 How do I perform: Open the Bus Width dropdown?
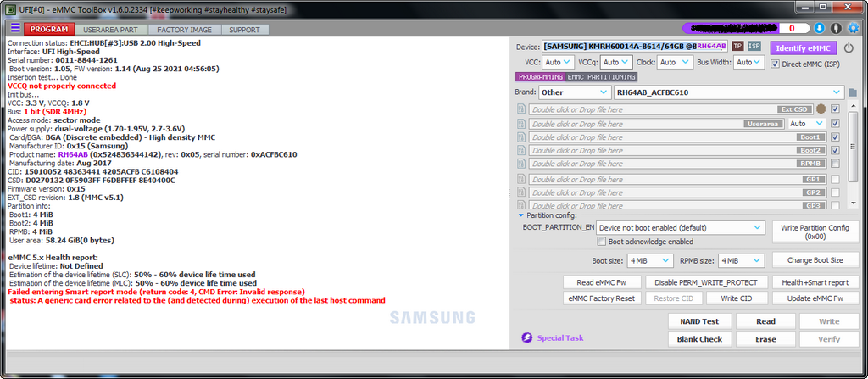point(749,63)
